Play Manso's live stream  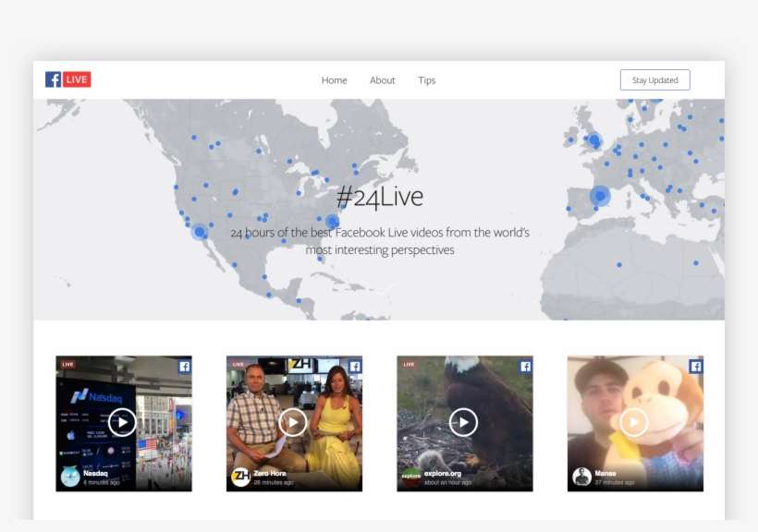[x=632, y=423]
